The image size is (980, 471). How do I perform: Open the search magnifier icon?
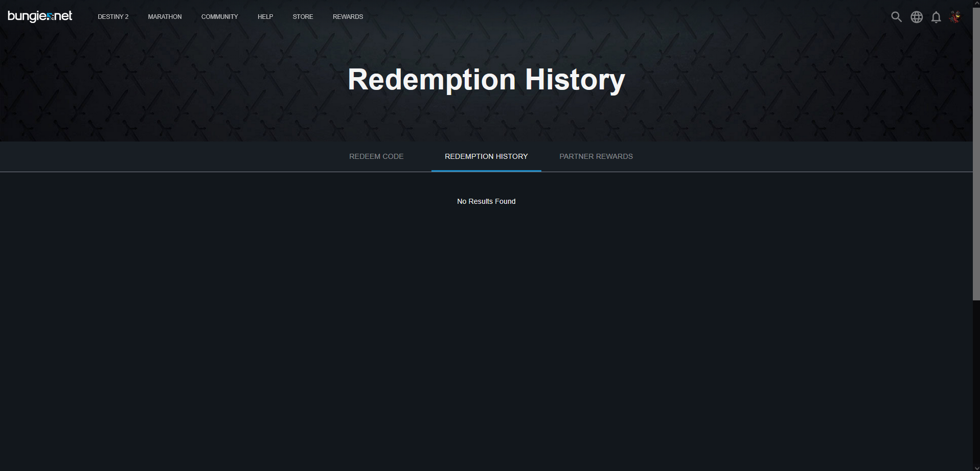click(x=896, y=17)
